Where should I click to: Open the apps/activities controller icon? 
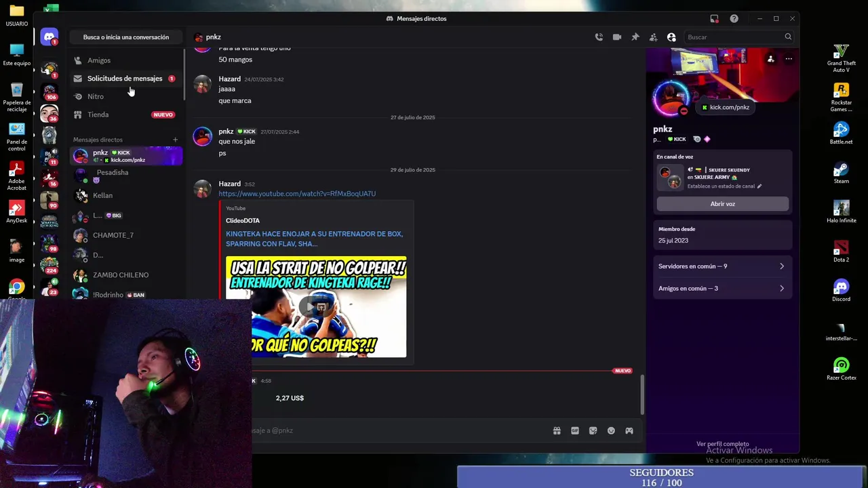[x=629, y=430]
